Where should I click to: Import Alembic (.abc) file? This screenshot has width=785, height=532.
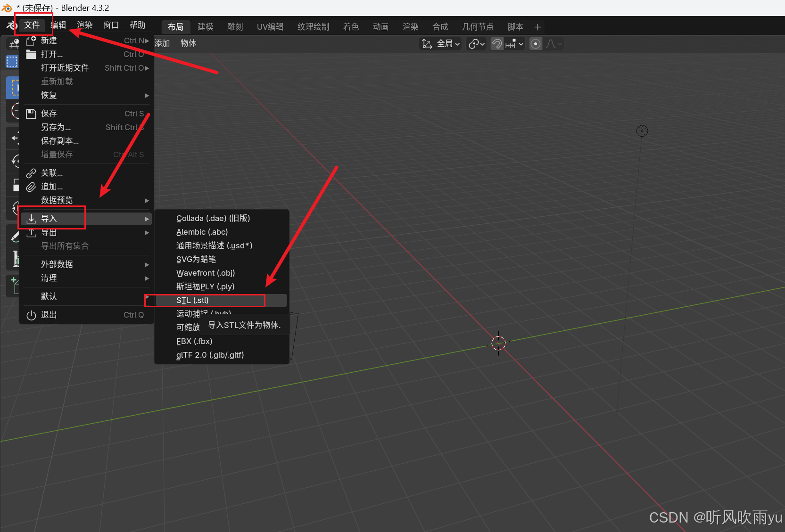point(222,232)
